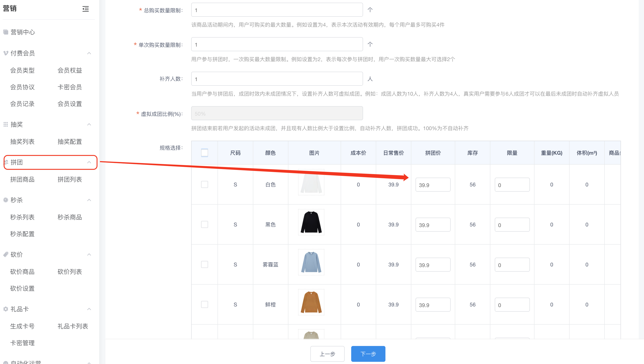The width and height of the screenshot is (644, 364).
Task: Check the 白色 size S row checkbox
Action: pos(204,184)
